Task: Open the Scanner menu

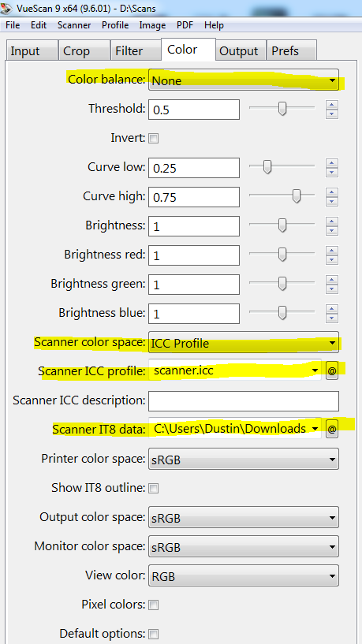Action: pyautogui.click(x=74, y=25)
